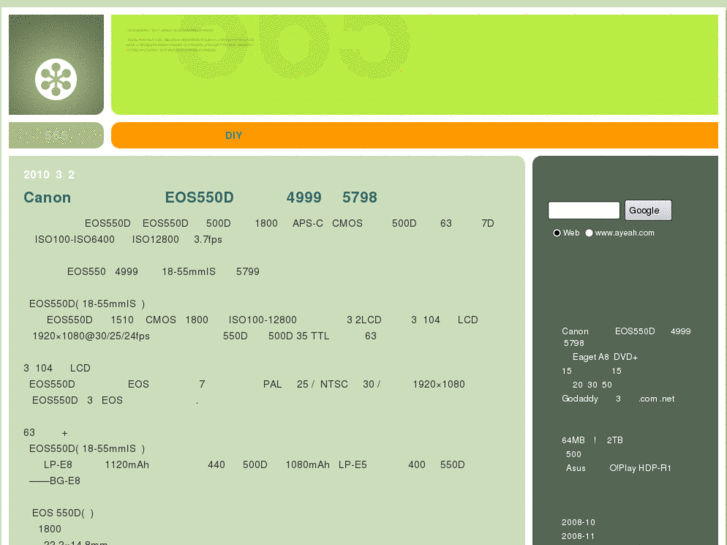Click the green header banner image
727x545 pixels.
(x=415, y=64)
